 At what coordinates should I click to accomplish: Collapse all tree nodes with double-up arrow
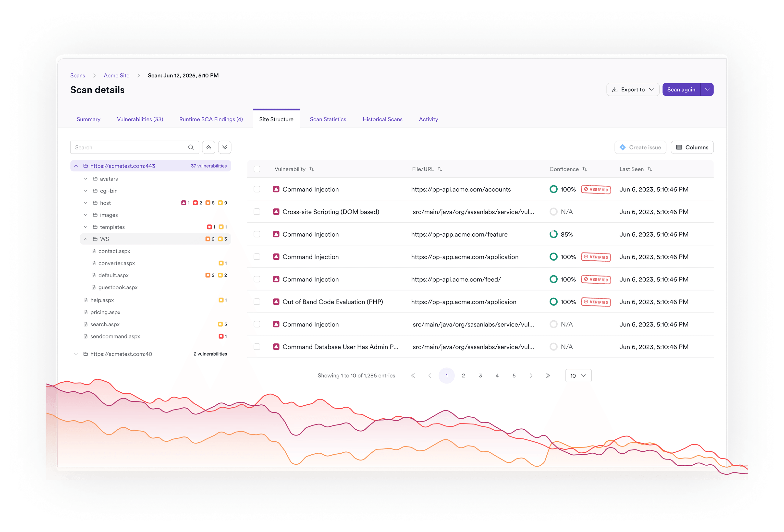(x=208, y=147)
